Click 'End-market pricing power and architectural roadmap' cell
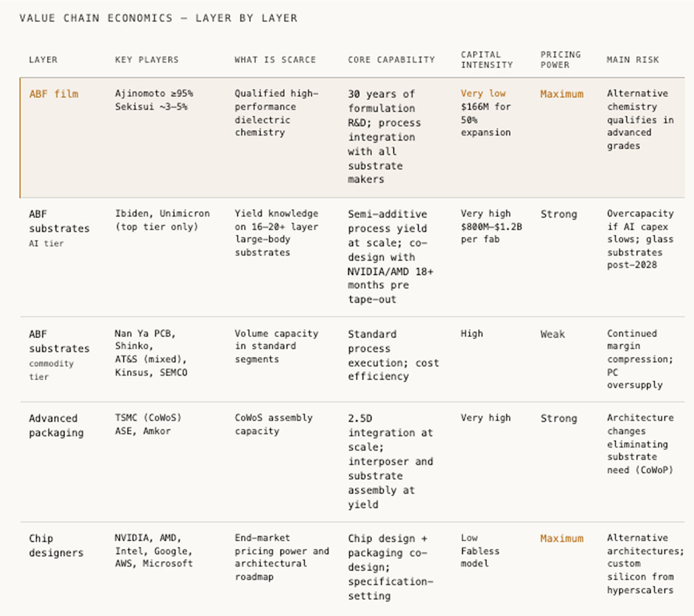Screen dimensions: 694x616 [282, 557]
